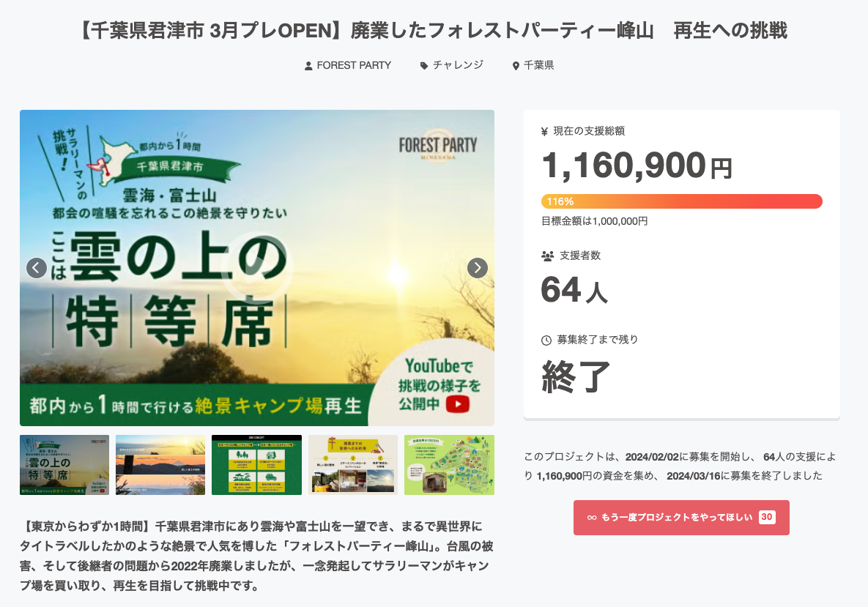This screenshot has width=868, height=607.
Task: Select the second thumbnail with the sunset photos
Action: click(x=160, y=465)
